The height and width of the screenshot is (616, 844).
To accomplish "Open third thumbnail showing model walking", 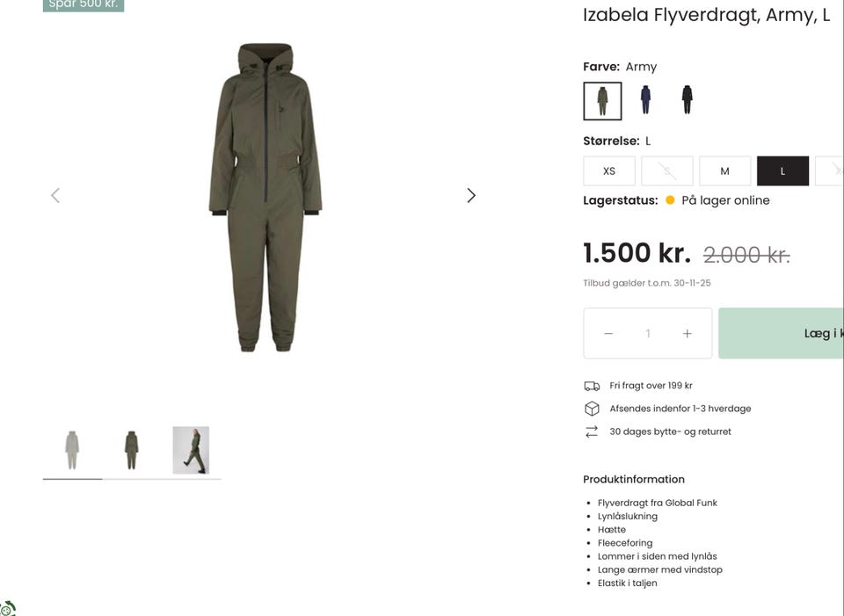I will [x=191, y=450].
